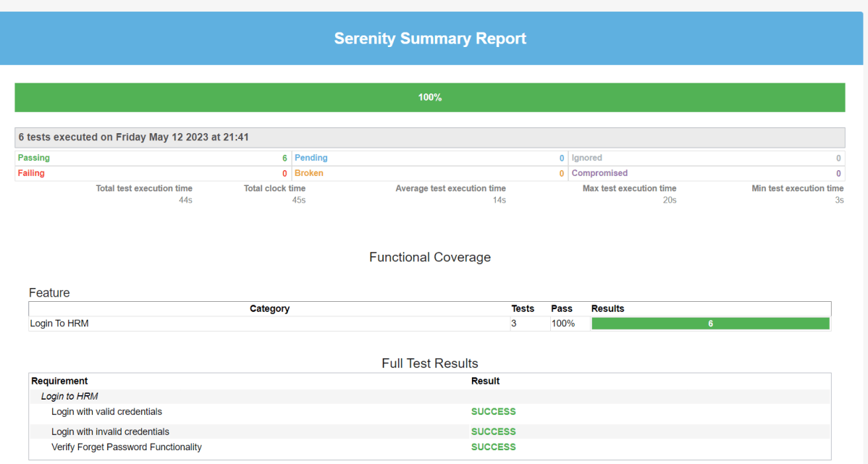
Task: Click the orange Broken label
Action: 308,174
